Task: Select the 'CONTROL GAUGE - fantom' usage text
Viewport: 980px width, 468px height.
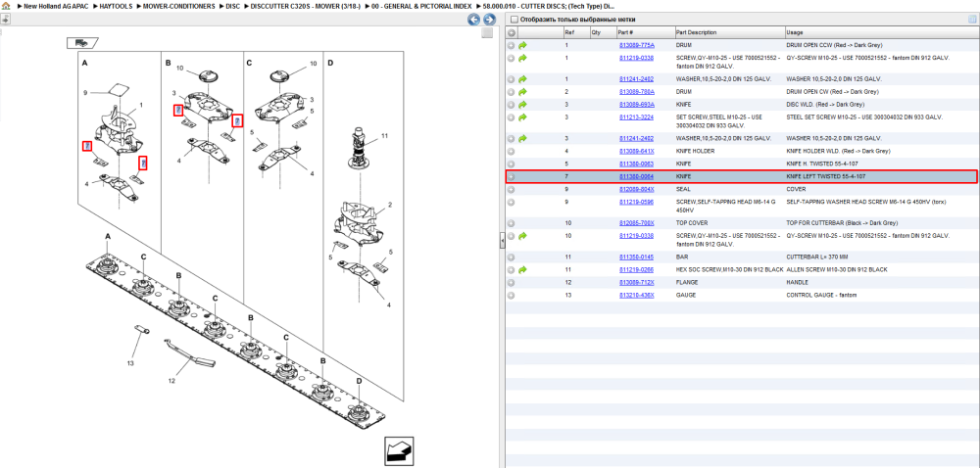Action: point(821,295)
